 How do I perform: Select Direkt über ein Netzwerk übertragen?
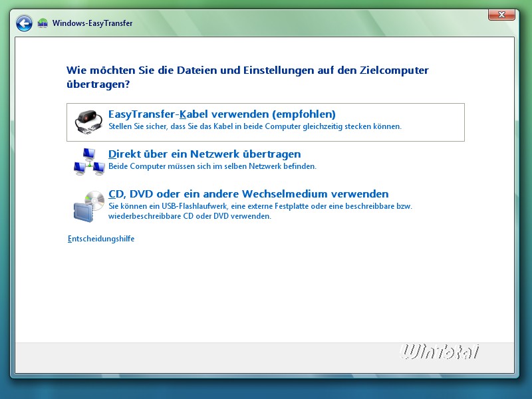tap(205, 154)
